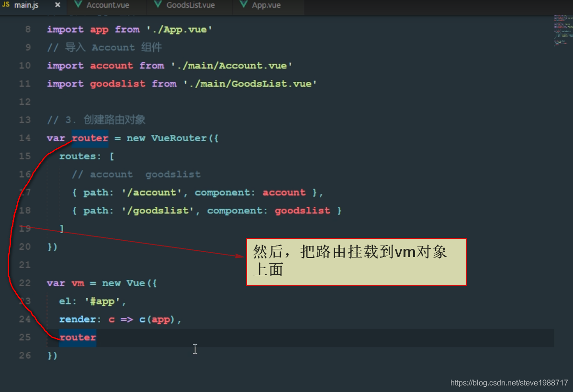Click highlighted 'router' on line 14

[90, 138]
